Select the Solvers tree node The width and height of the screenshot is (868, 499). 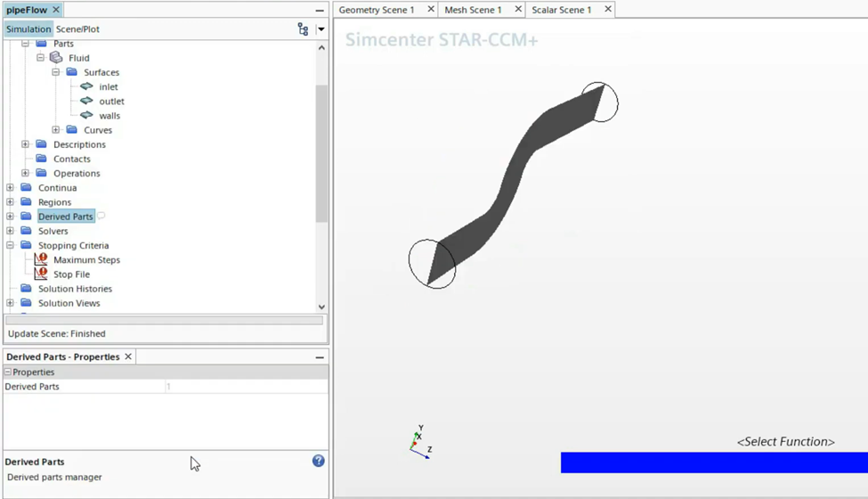[53, 231]
